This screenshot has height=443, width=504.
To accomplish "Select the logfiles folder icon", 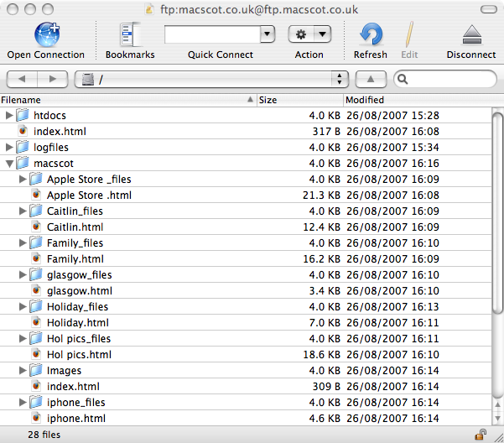I will coord(23,147).
